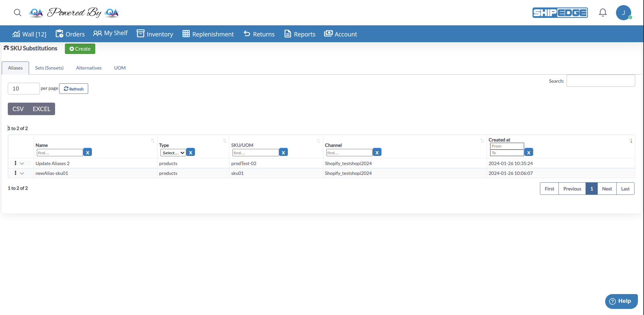Sort table by Name column arrows
The width and height of the screenshot is (644, 315).
click(152, 141)
